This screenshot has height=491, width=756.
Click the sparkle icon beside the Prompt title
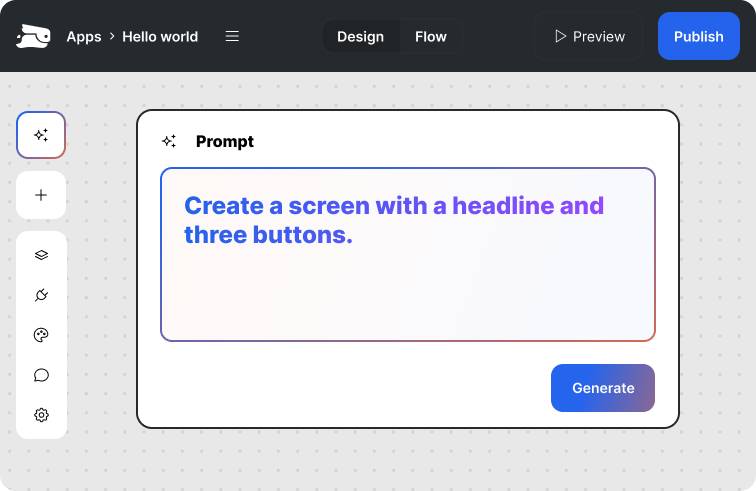point(169,142)
